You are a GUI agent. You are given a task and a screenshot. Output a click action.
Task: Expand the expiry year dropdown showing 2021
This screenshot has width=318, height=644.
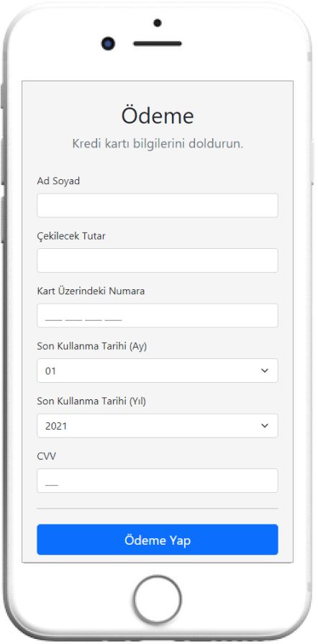(158, 425)
